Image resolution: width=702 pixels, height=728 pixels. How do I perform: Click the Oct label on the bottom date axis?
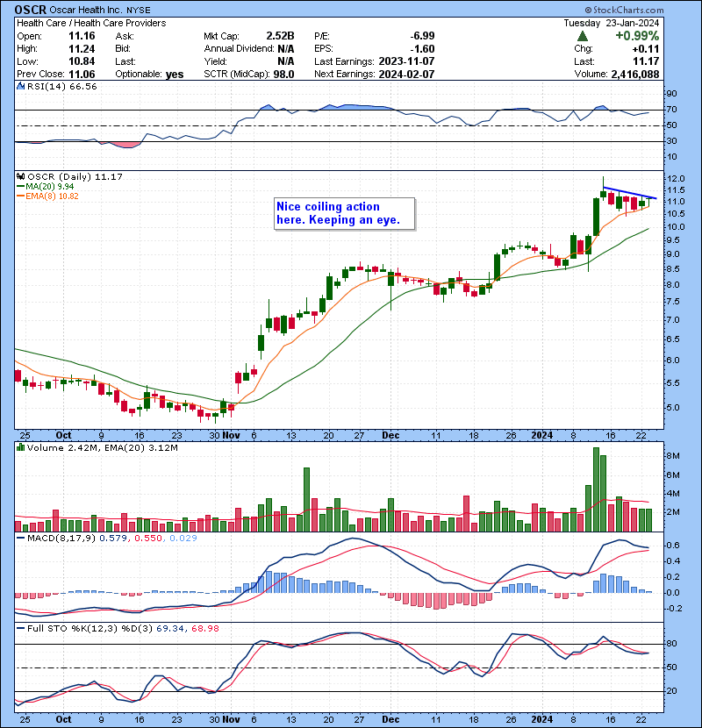pos(64,719)
